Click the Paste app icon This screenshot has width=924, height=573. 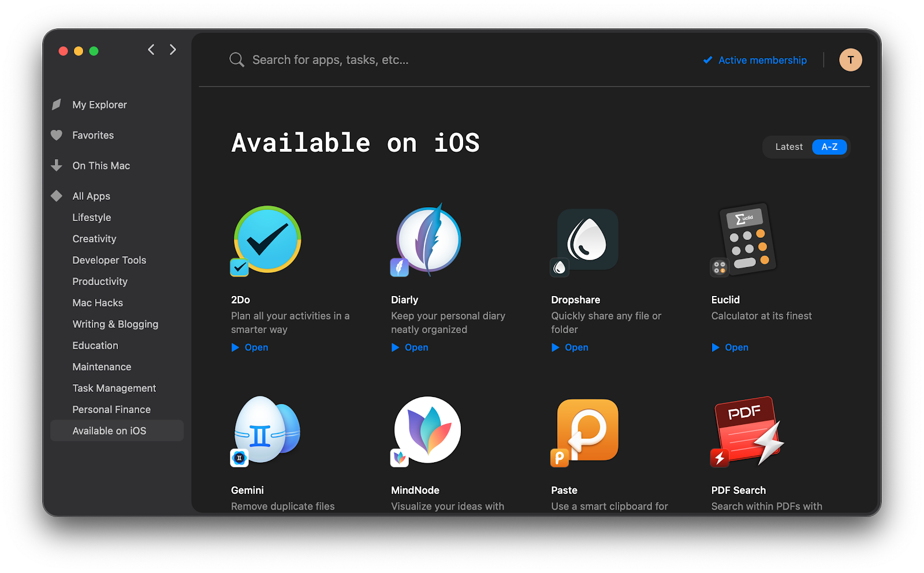click(587, 429)
